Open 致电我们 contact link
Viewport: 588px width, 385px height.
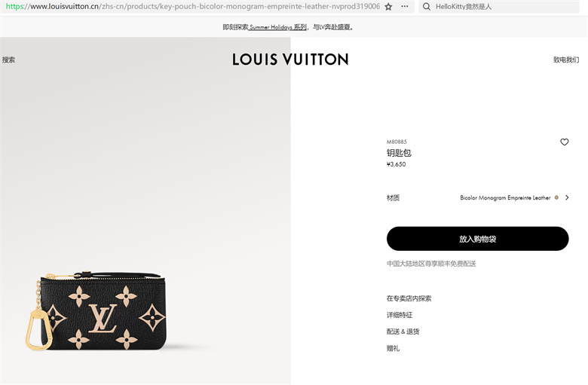(566, 60)
